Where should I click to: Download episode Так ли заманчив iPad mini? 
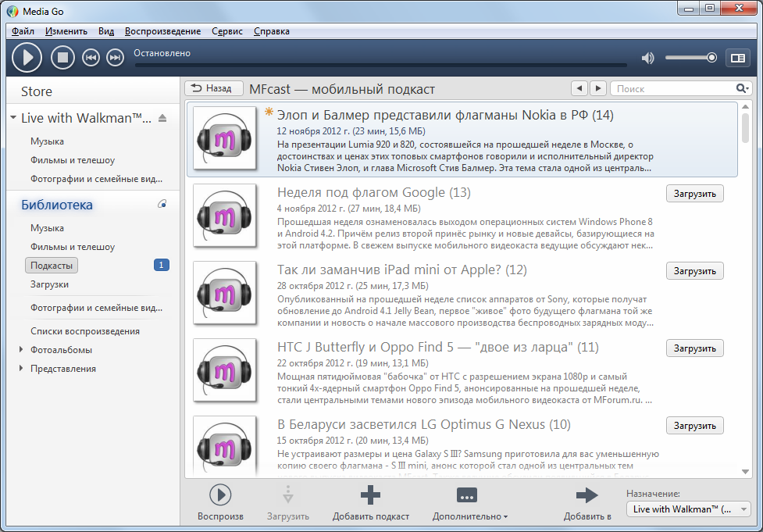tap(694, 271)
